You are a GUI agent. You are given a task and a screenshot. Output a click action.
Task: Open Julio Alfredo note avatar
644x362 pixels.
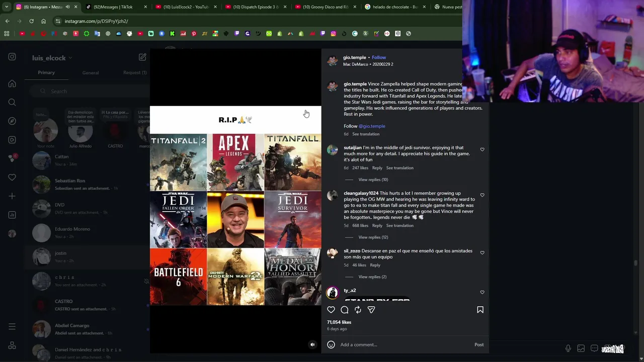[x=80, y=132]
